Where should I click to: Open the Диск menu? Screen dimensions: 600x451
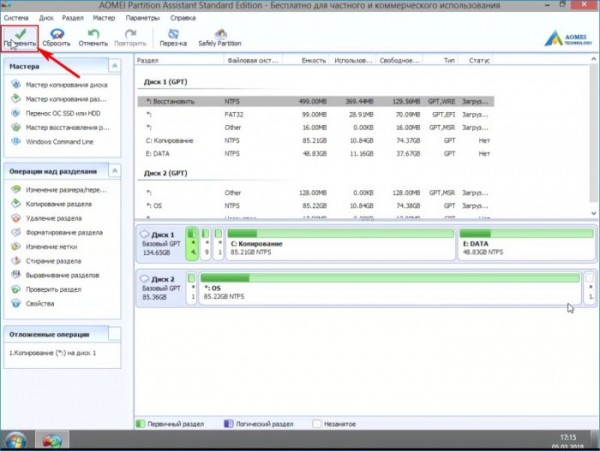point(46,18)
